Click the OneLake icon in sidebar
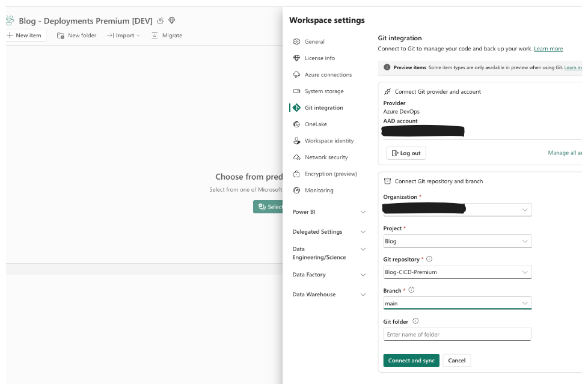The height and width of the screenshot is (390, 588). coord(296,124)
